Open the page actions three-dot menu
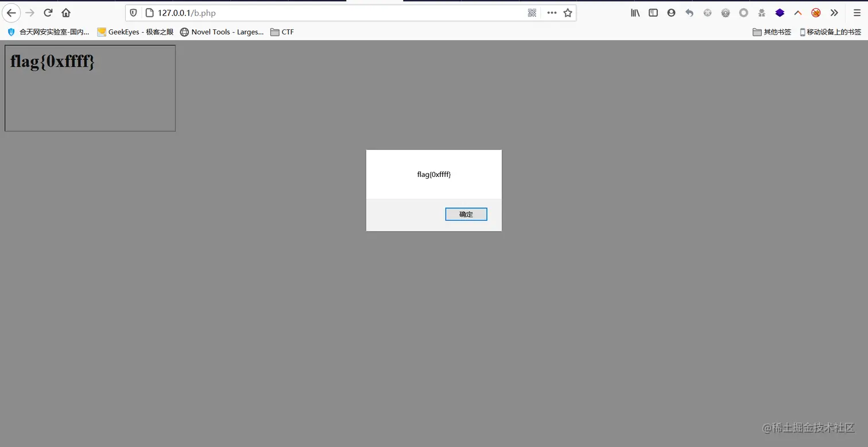Screen dimensions: 868x447 (x=552, y=13)
